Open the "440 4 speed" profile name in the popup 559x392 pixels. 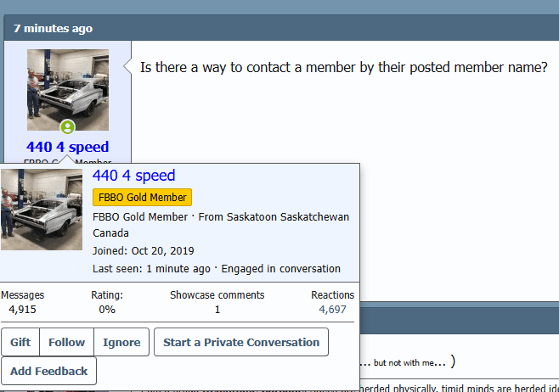(x=133, y=176)
